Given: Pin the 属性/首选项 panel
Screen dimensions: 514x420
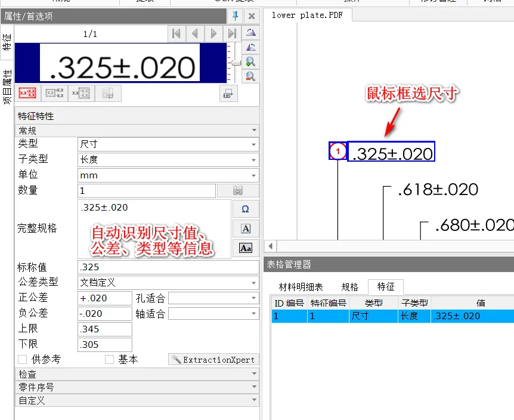Looking at the screenshot, I should coord(235,16).
